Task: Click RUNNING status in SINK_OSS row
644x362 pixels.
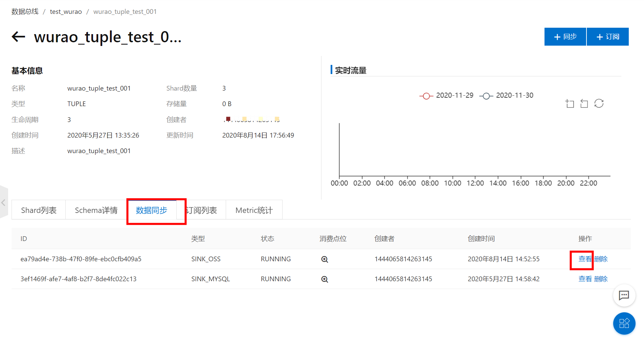Action: pos(276,259)
